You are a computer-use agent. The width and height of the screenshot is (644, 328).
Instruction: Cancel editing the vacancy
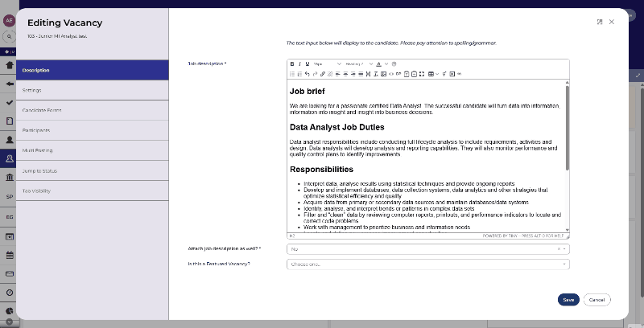597,300
